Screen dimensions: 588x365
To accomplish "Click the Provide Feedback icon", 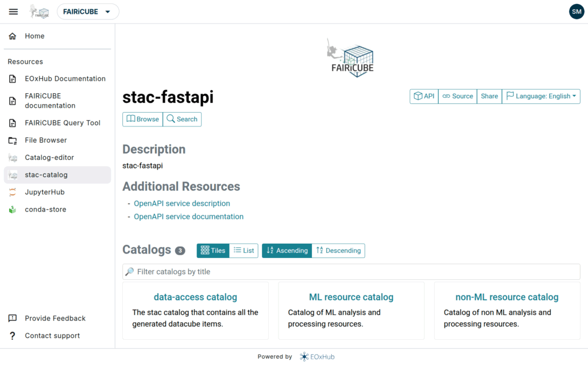I will click(x=13, y=318).
